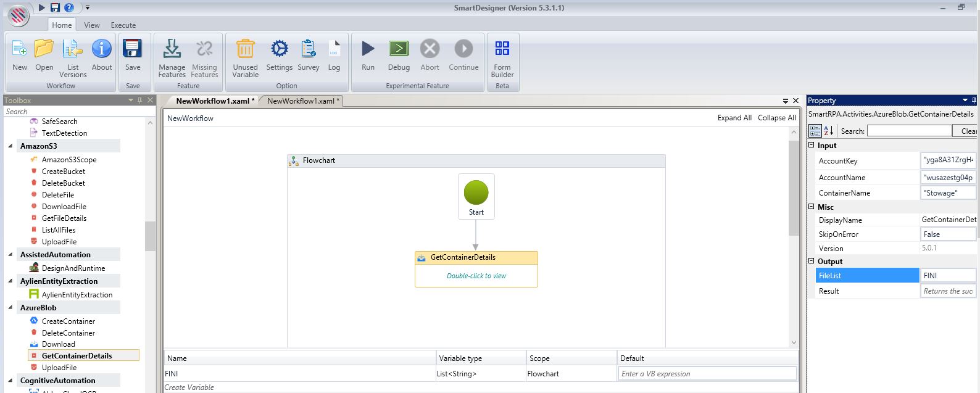Open the Form Builder tool

pyautogui.click(x=502, y=49)
